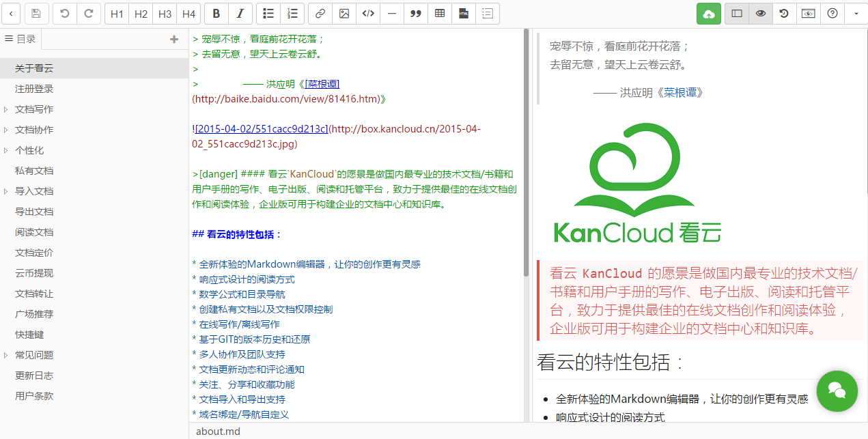Insert a code block

click(x=367, y=14)
